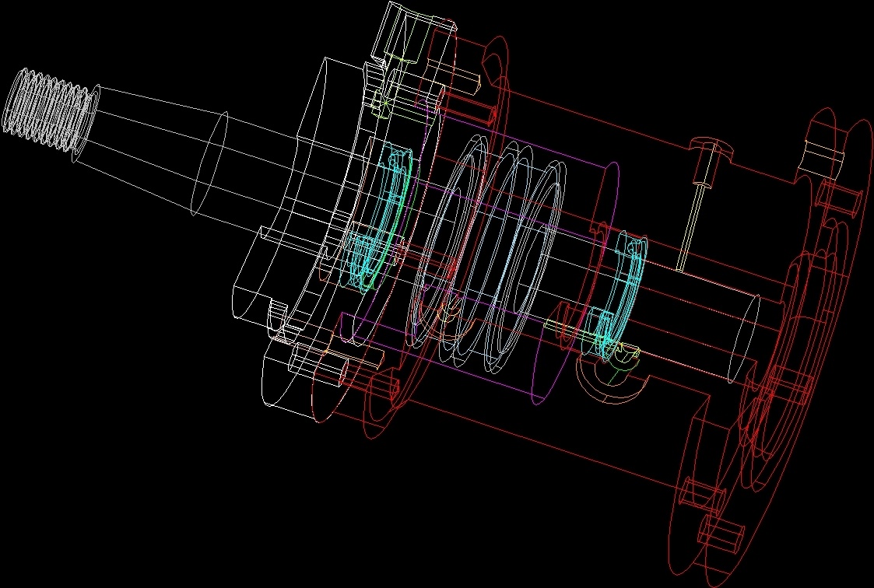Click the white mounting flange near left assembly
This screenshot has height=588, width=874.
coord(311,233)
